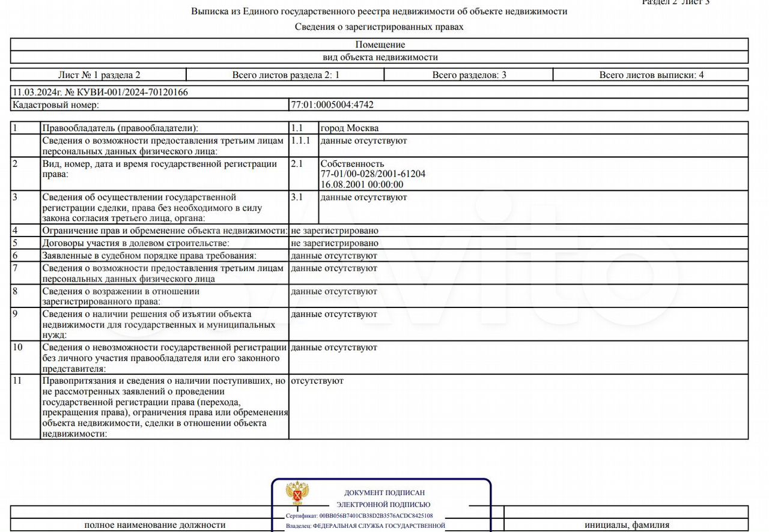Click the heading 'Сведения о зарегистрированных правах'
Viewport: 769px width, 532px height.
(379, 27)
